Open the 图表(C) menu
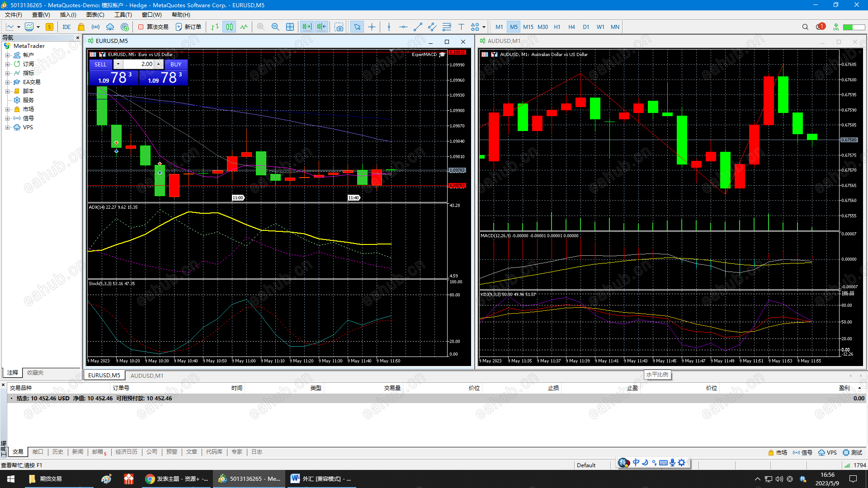The image size is (868, 488). [x=95, y=15]
